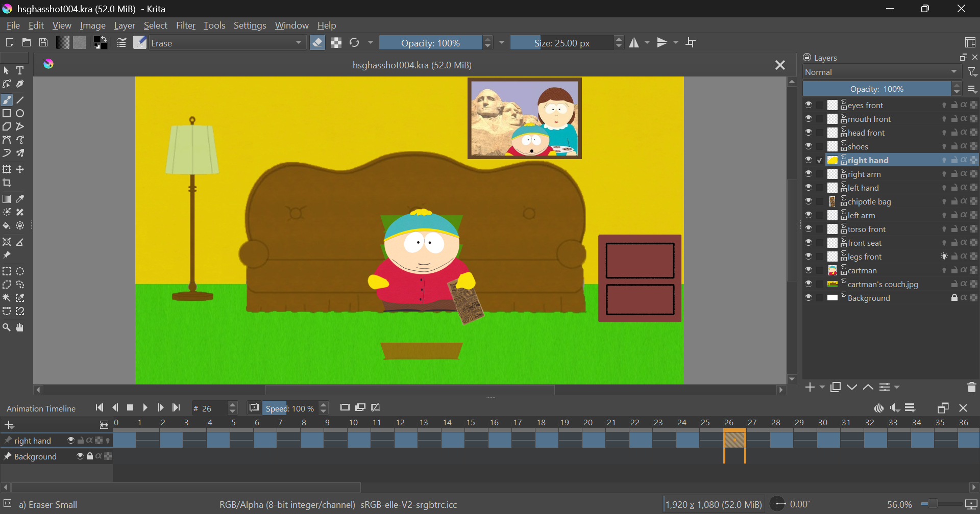Select frame 30 in the timeline header
The width and height of the screenshot is (980, 514).
pos(822,423)
